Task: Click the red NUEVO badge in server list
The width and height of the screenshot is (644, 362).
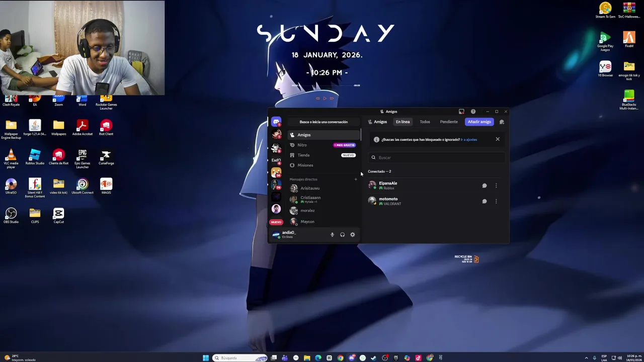Action: tap(276, 222)
